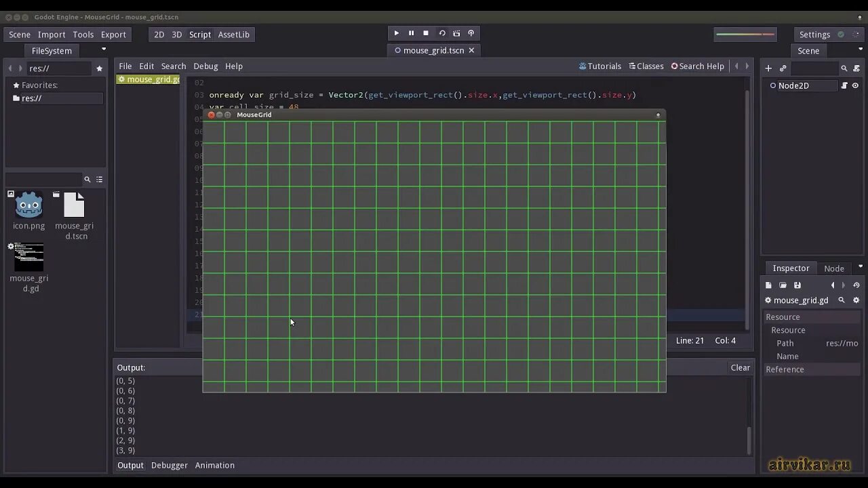Clear the Output panel
The height and width of the screenshot is (488, 868).
click(740, 367)
